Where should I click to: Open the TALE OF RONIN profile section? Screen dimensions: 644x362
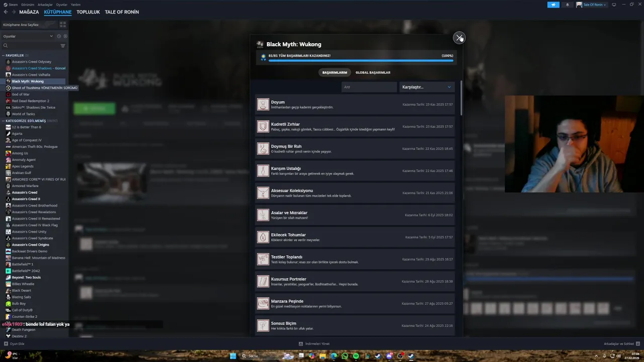[122, 12]
